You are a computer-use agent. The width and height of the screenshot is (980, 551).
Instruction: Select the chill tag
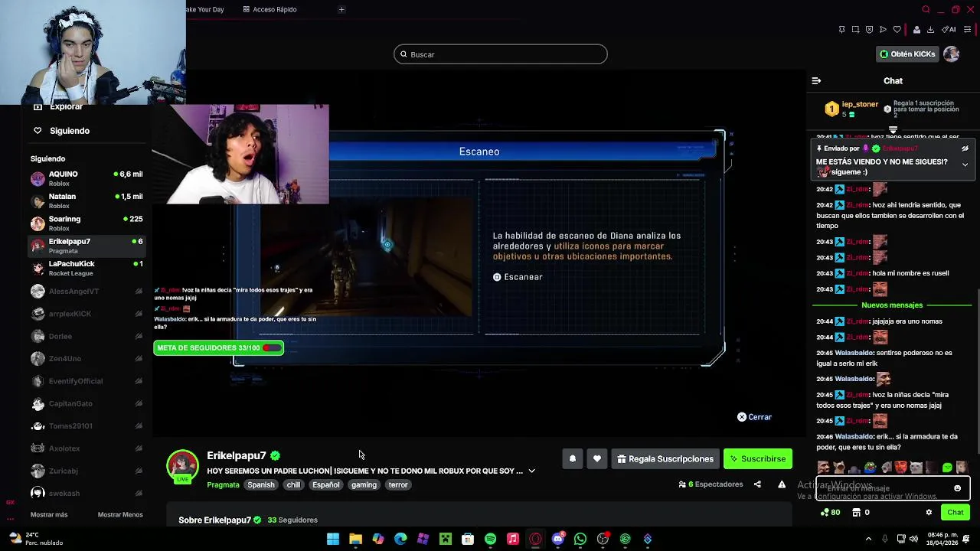coord(293,485)
